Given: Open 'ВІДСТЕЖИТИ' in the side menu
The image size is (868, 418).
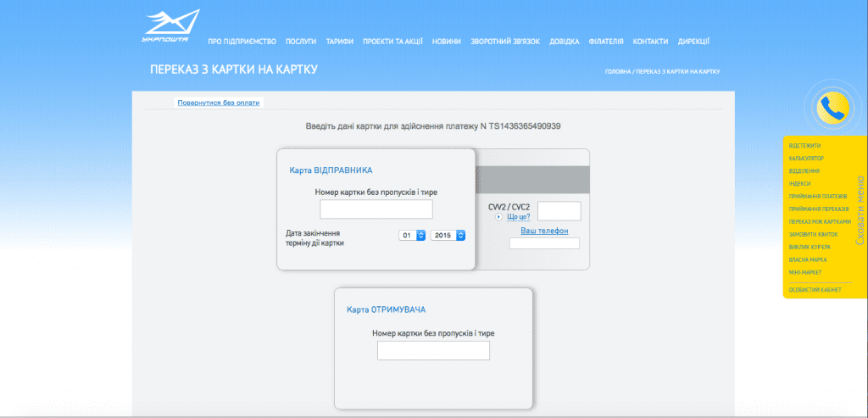Looking at the screenshot, I should coord(805,146).
